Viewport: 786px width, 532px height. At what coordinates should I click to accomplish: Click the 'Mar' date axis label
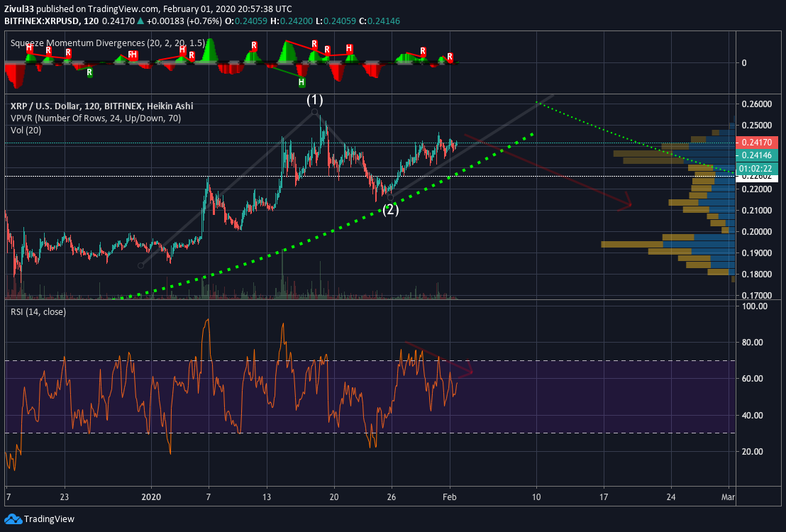[x=728, y=497]
